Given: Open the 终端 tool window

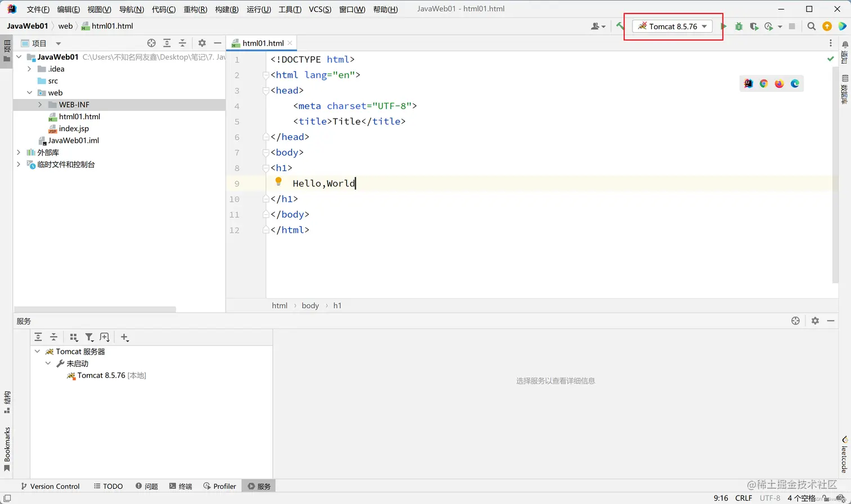Looking at the screenshot, I should [181, 486].
